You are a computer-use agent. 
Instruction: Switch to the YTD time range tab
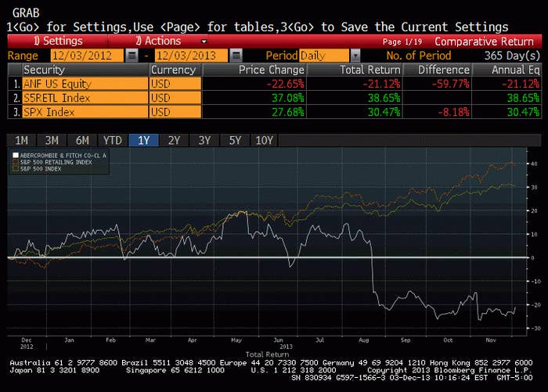[x=113, y=141]
